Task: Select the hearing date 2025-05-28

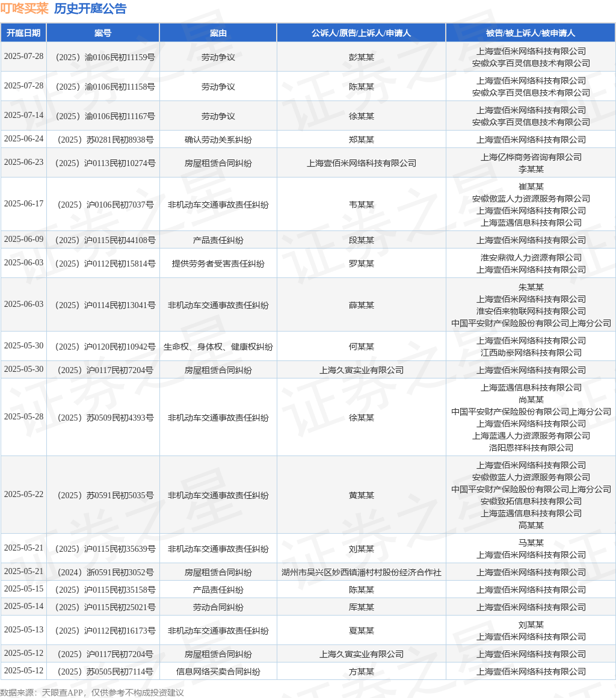Action: pos(23,416)
